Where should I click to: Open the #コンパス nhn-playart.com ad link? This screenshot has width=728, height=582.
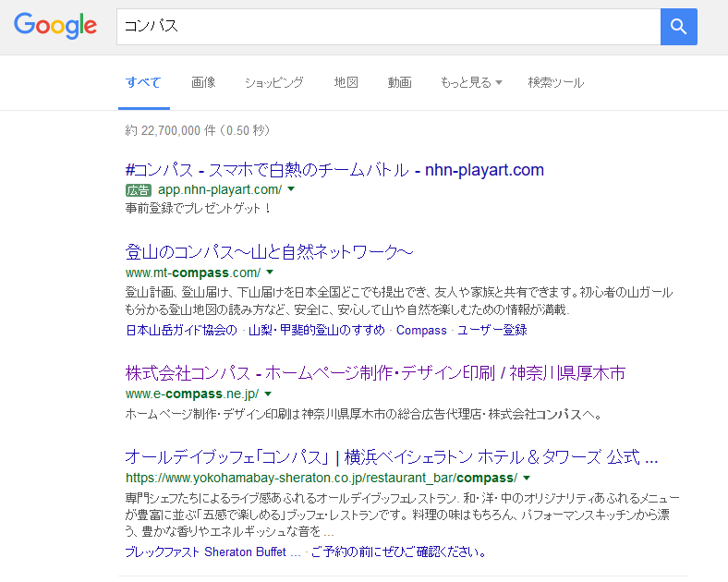334,170
